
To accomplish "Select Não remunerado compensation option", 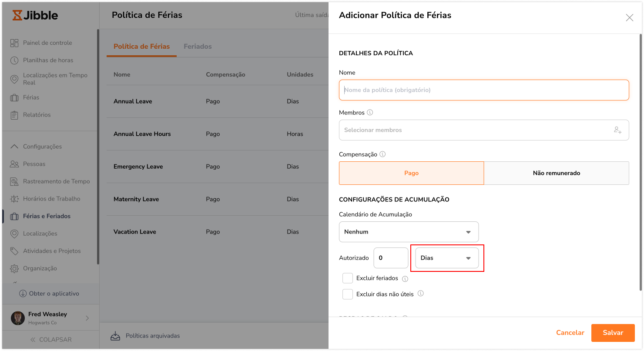I will tap(557, 173).
